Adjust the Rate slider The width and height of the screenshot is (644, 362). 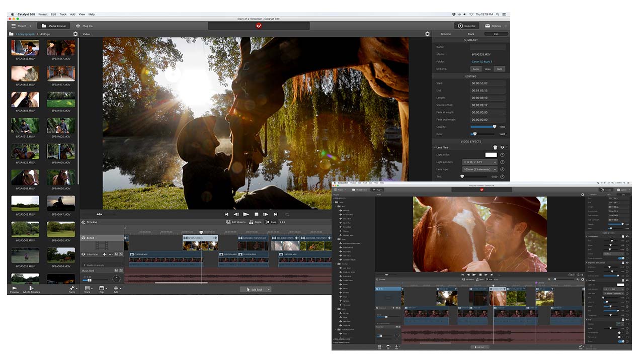[484, 134]
